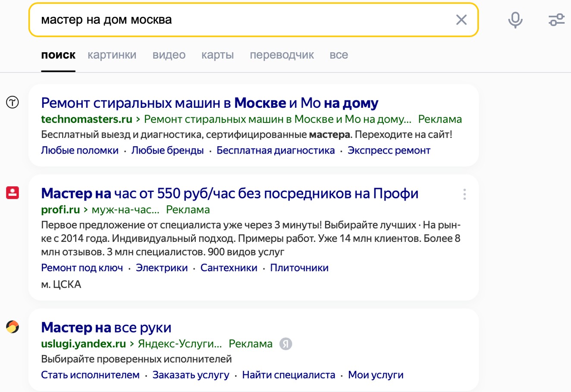
Task: Open the three-dot menu on Profi result
Action: [464, 194]
